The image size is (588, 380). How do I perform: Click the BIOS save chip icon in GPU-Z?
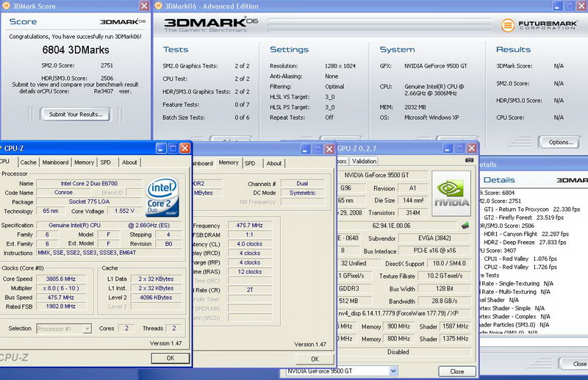click(465, 226)
